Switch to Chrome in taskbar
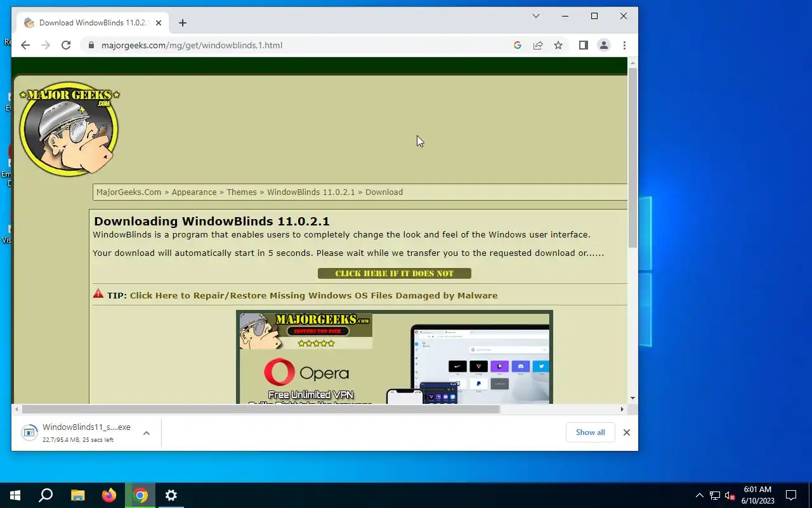Image resolution: width=812 pixels, height=508 pixels. click(x=140, y=495)
